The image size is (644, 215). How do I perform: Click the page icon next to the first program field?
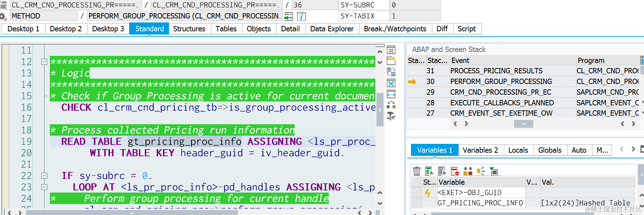click(x=3, y=5)
